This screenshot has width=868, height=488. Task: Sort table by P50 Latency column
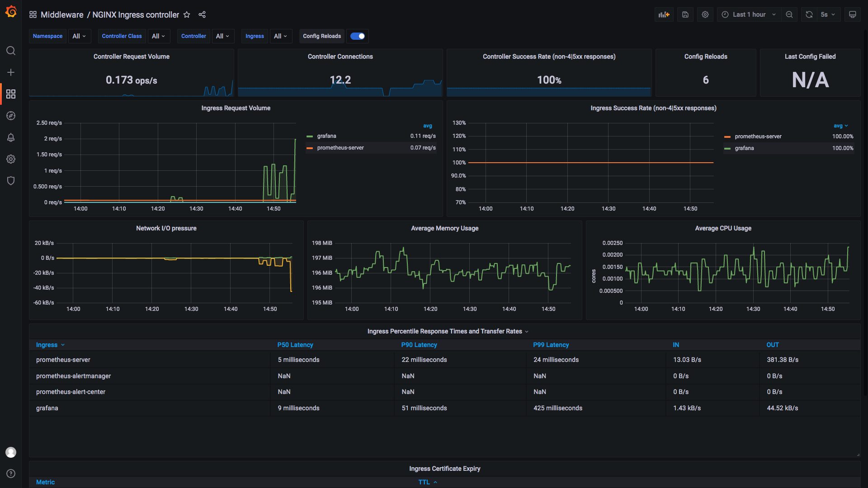tap(295, 345)
